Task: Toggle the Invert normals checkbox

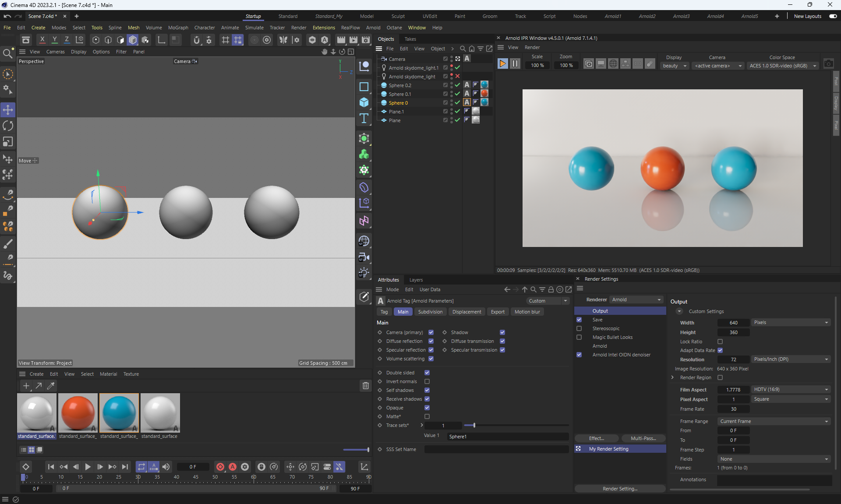Action: pyautogui.click(x=427, y=381)
